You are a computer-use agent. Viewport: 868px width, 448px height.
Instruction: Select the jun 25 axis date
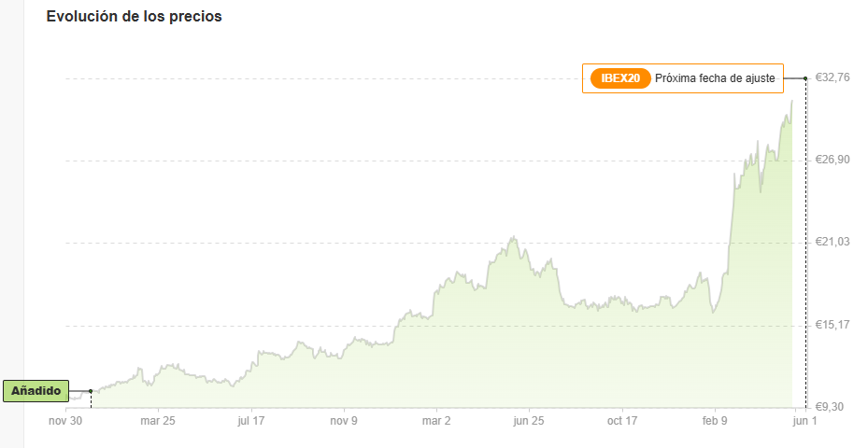529,421
